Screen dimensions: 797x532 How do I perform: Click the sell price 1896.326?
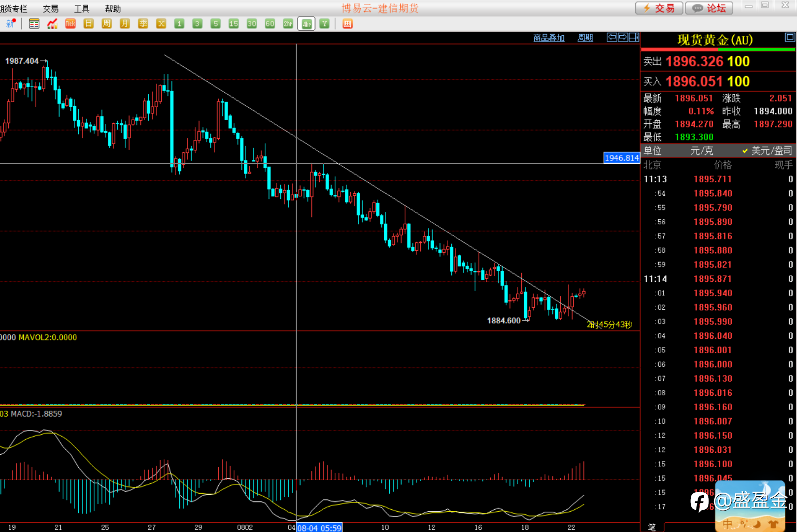point(693,62)
